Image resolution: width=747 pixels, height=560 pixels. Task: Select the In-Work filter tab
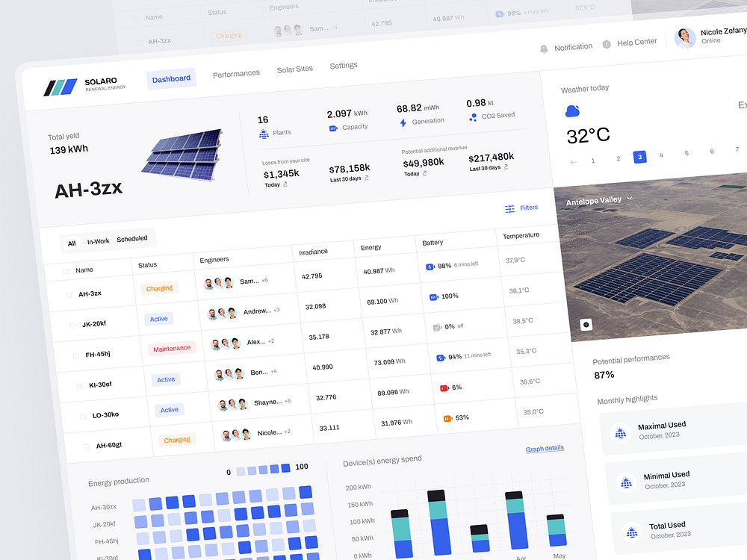pyautogui.click(x=98, y=241)
